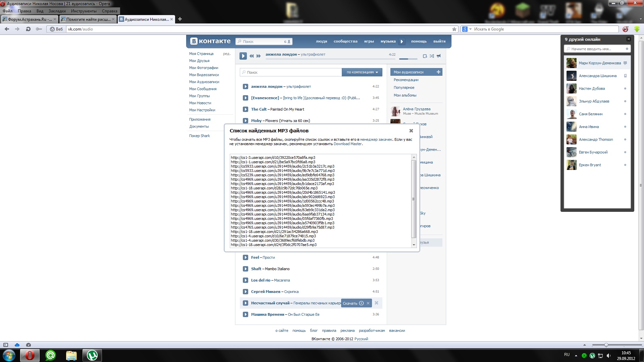Toggle broadcasting audio to status
644x362 pixels.
coord(438,56)
